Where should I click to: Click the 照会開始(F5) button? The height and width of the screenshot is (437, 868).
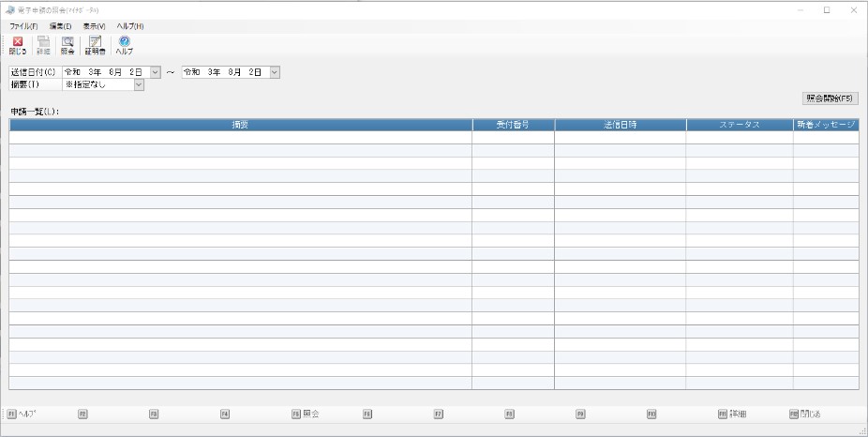[831, 98]
